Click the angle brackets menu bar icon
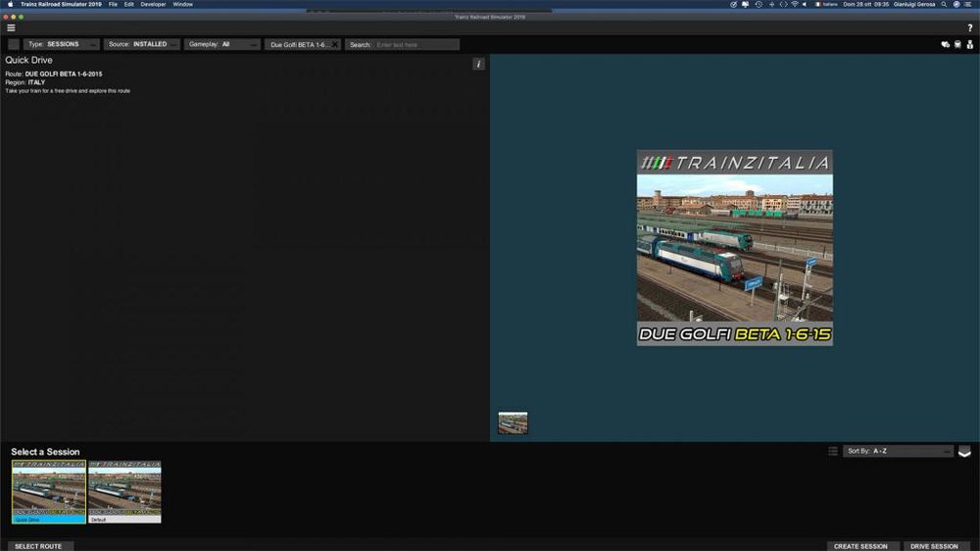The height and width of the screenshot is (551, 980). [x=783, y=4]
